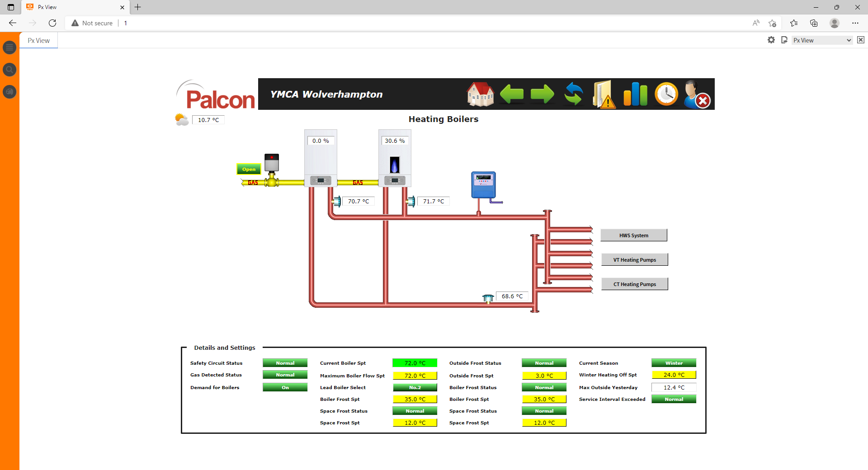The image size is (868, 470).
Task: Open the HWS System page
Action: (633, 235)
